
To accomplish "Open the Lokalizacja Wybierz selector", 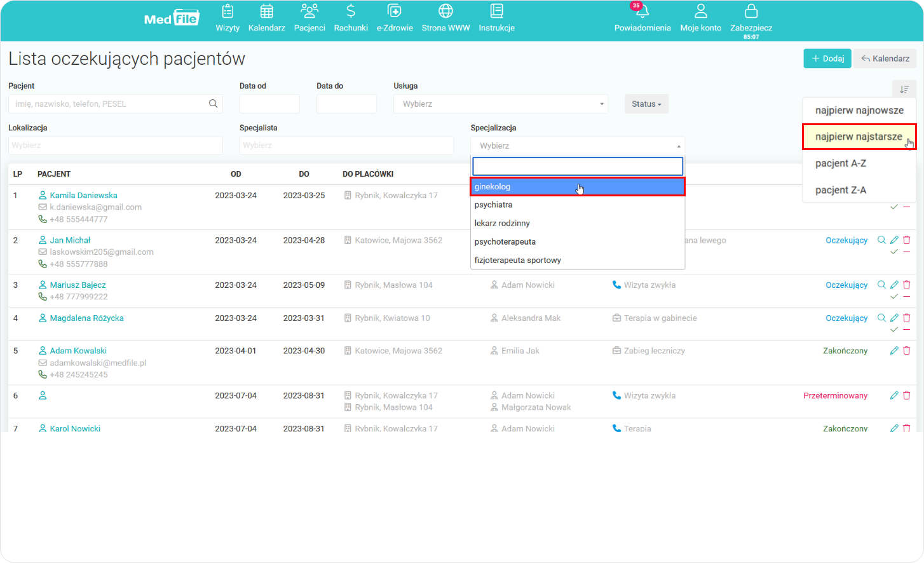I will [x=116, y=146].
